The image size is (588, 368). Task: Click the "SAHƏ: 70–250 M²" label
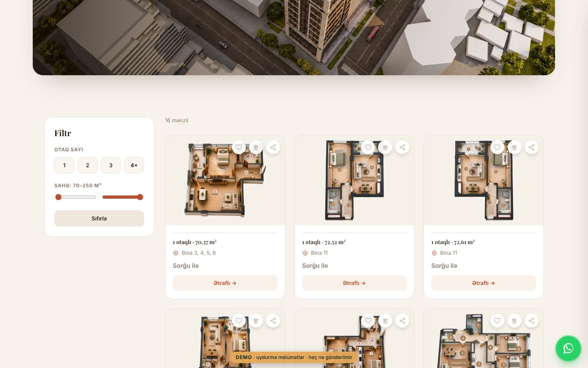click(x=78, y=185)
